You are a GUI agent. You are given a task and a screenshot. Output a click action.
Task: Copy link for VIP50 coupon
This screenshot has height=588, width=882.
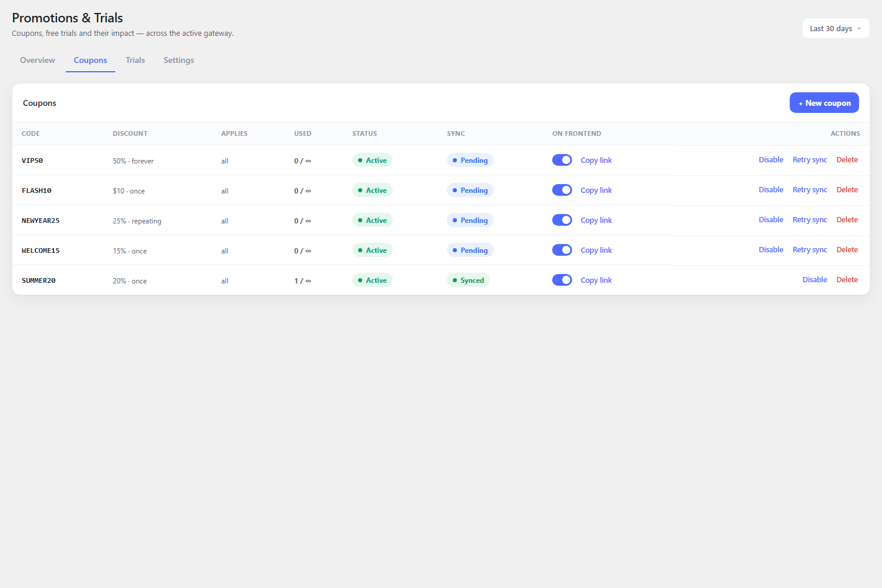click(596, 160)
